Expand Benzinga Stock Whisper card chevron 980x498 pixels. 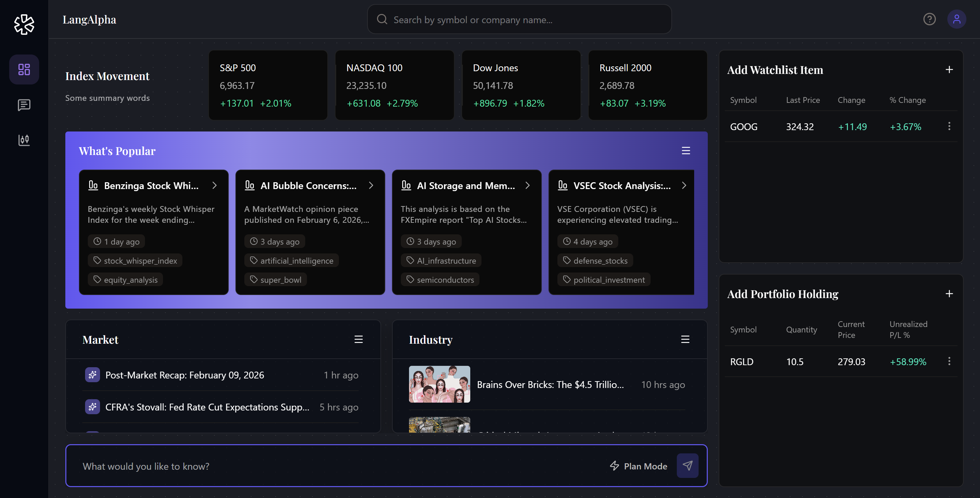pyautogui.click(x=215, y=185)
